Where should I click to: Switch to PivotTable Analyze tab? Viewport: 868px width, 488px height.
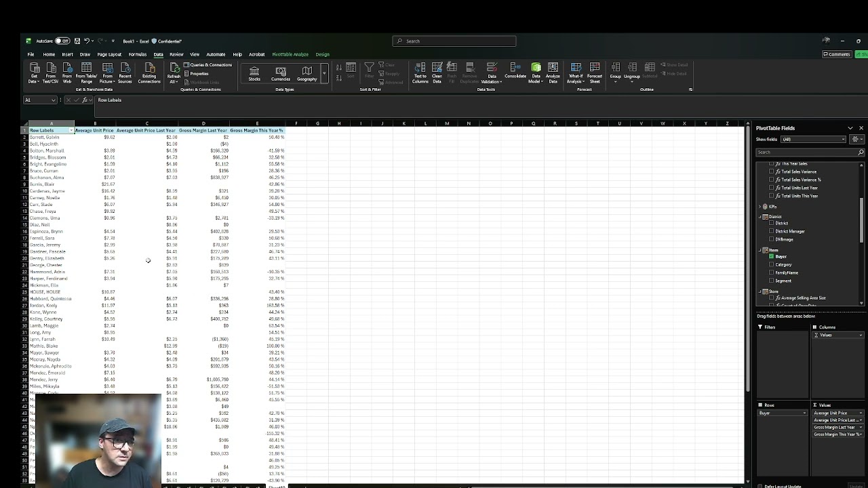[x=290, y=54]
